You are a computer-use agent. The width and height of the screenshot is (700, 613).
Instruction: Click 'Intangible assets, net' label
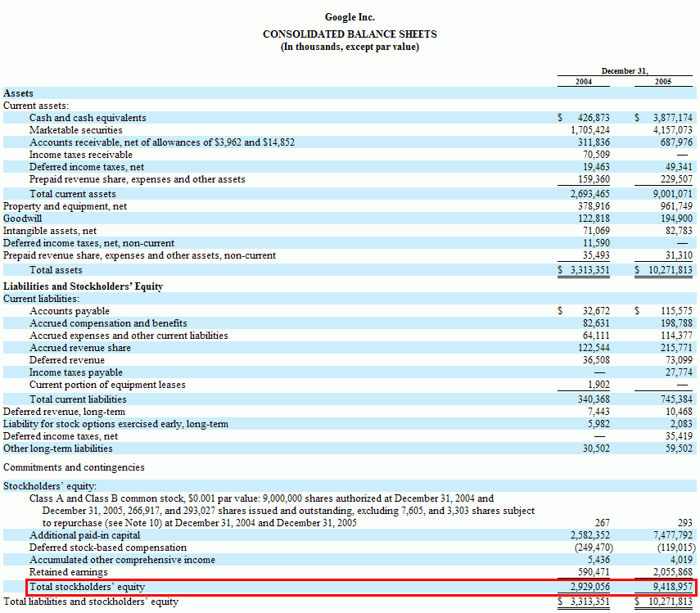coord(50,231)
